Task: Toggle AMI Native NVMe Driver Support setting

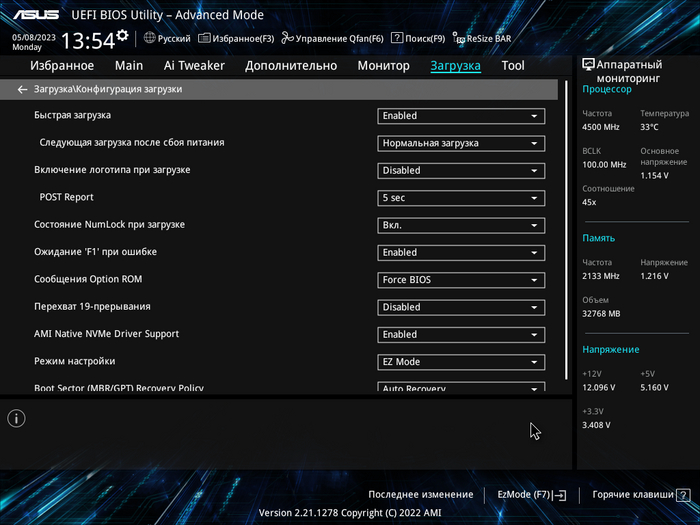Action: coord(460,334)
